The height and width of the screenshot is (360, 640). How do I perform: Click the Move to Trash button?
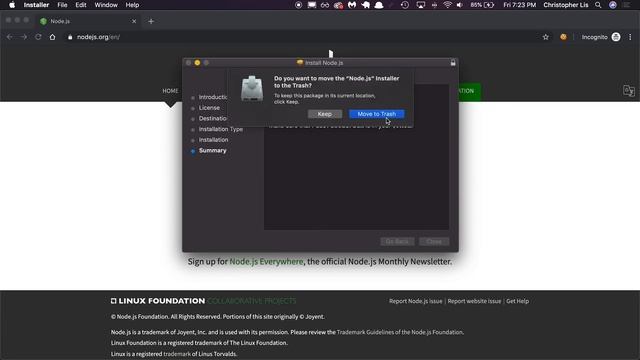point(376,114)
